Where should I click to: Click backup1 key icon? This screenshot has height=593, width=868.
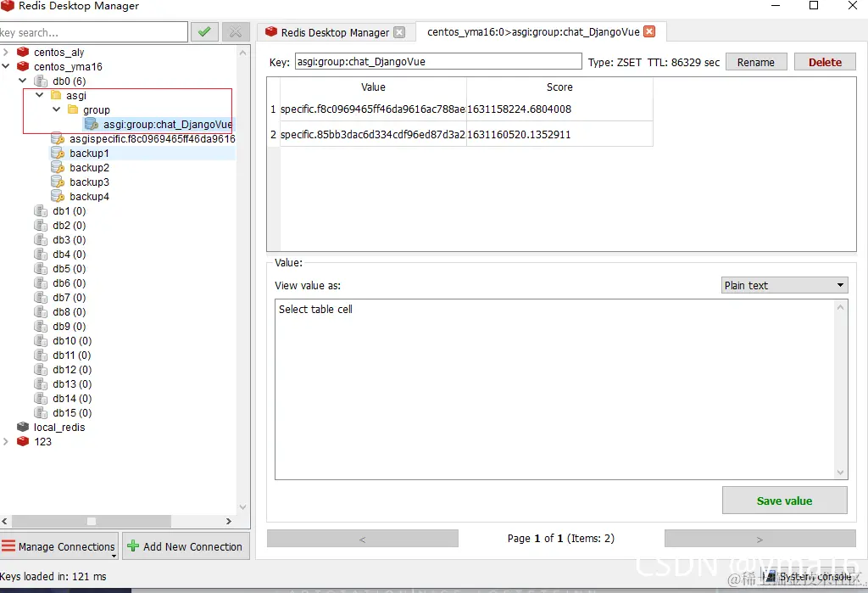tap(58, 153)
